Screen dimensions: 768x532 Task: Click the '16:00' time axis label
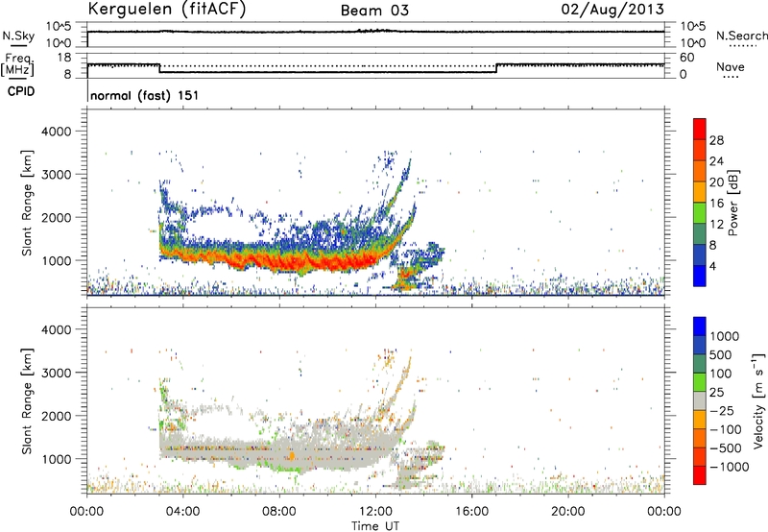[471, 512]
